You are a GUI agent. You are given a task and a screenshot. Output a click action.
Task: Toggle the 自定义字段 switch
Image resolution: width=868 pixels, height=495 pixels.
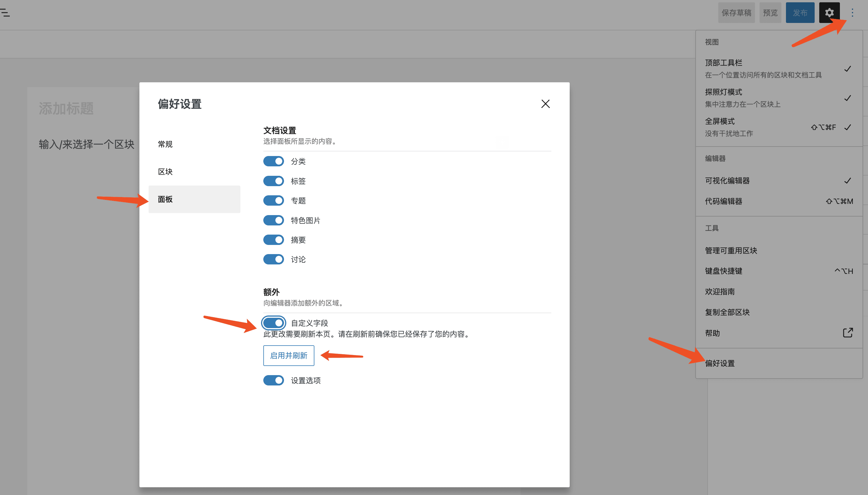pos(273,323)
